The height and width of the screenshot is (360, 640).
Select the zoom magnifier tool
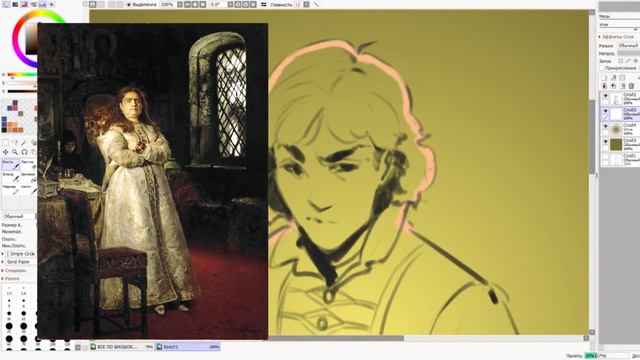15,152
